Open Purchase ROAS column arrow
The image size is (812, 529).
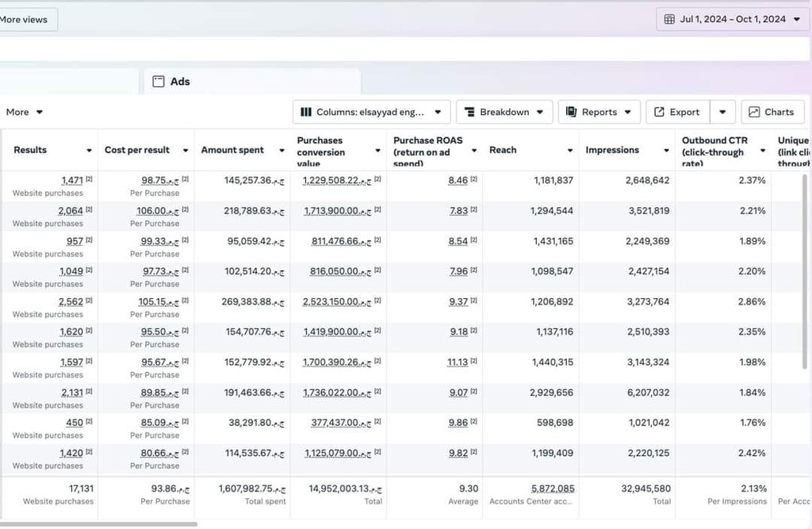pyautogui.click(x=474, y=151)
